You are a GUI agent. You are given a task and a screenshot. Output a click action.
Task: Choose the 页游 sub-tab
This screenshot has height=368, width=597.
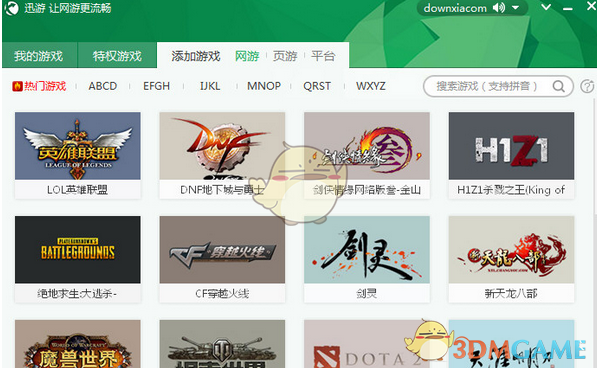click(285, 56)
